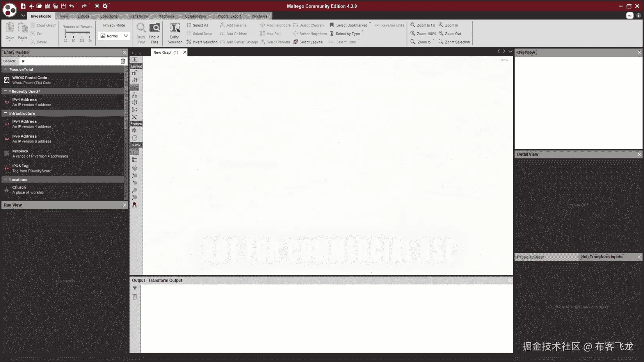The height and width of the screenshot is (362, 644).
Task: Click the 10k mark on results slider
Action: [x=90, y=41]
